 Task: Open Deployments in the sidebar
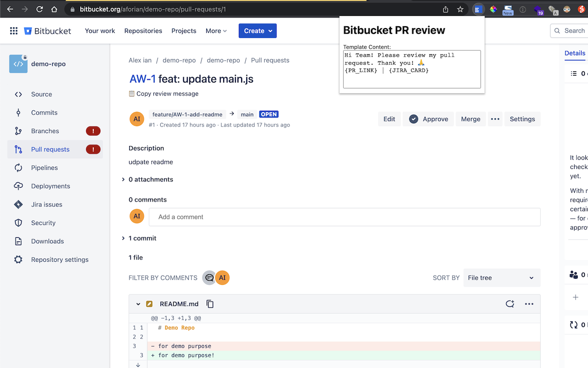click(51, 186)
